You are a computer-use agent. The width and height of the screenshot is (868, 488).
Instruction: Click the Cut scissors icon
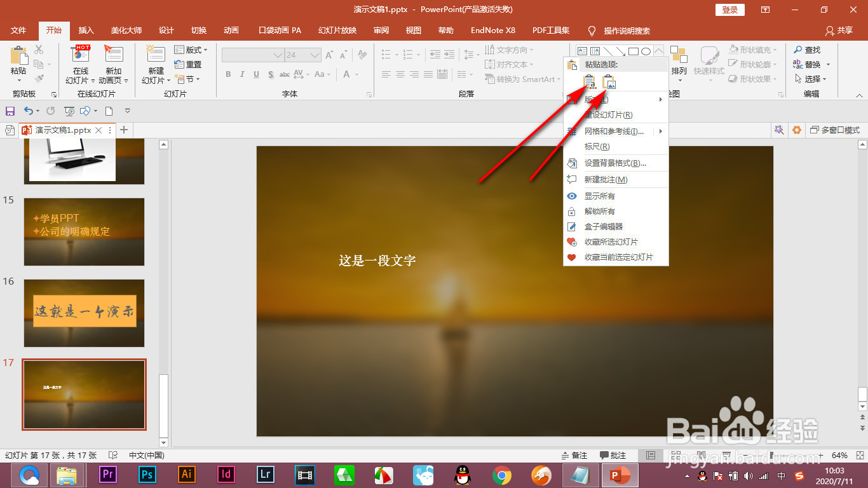point(39,50)
